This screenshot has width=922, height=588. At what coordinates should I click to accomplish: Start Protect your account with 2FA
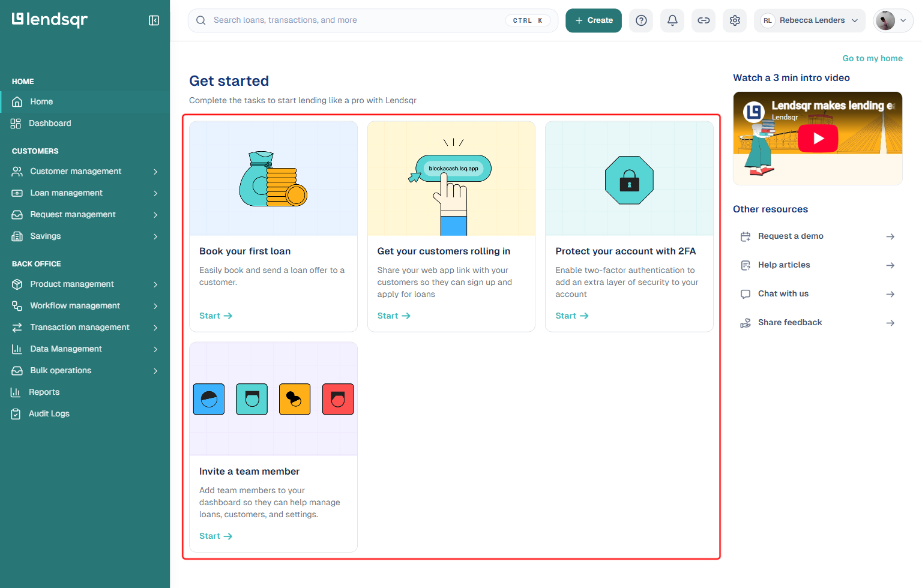click(572, 316)
